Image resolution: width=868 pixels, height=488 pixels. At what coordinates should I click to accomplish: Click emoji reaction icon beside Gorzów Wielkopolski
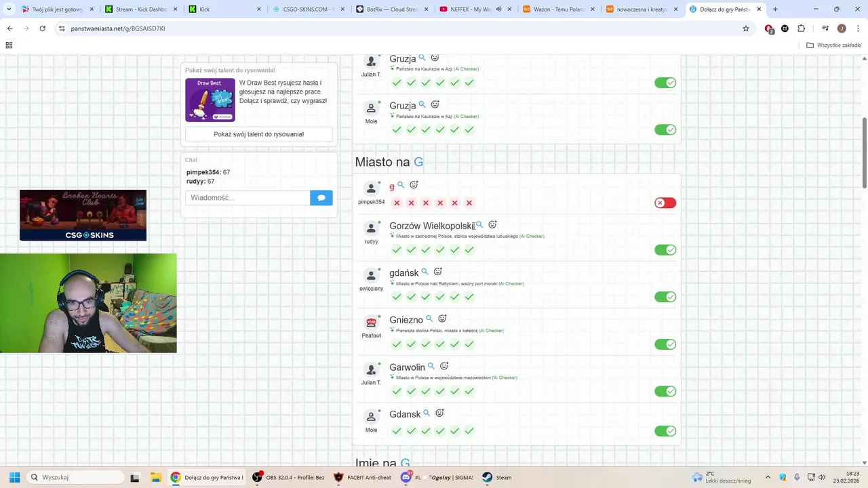click(x=492, y=224)
